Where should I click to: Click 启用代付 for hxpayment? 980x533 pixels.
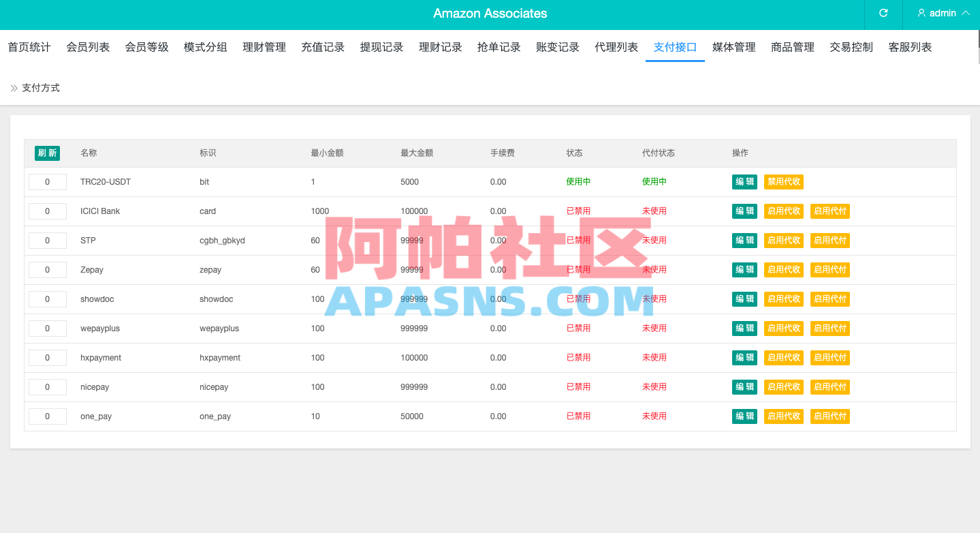coord(830,358)
